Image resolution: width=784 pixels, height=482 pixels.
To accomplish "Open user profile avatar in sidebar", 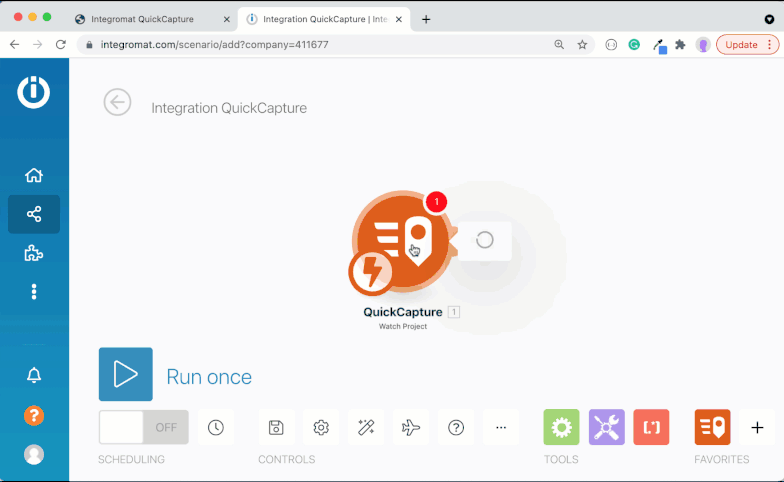I will point(34,454).
